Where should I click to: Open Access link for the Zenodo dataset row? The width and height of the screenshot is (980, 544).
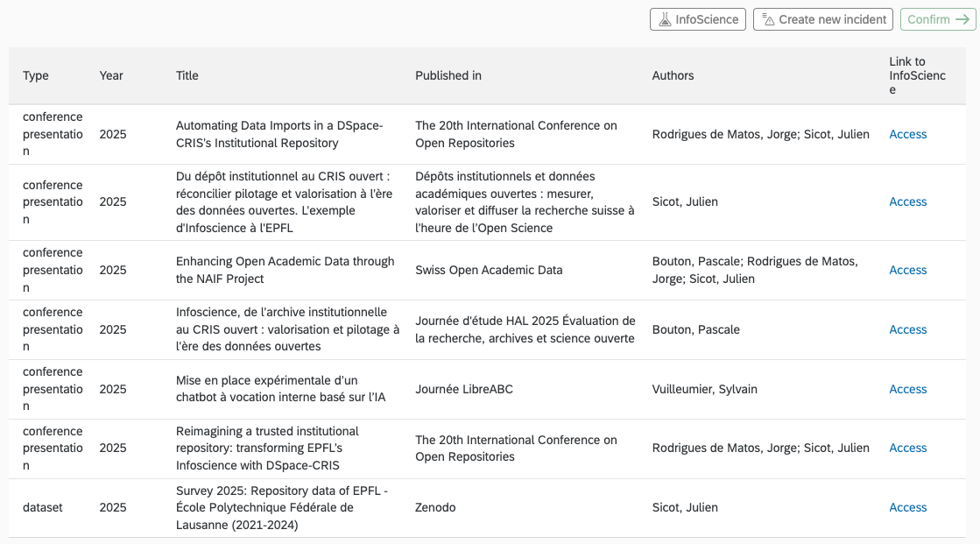907,507
